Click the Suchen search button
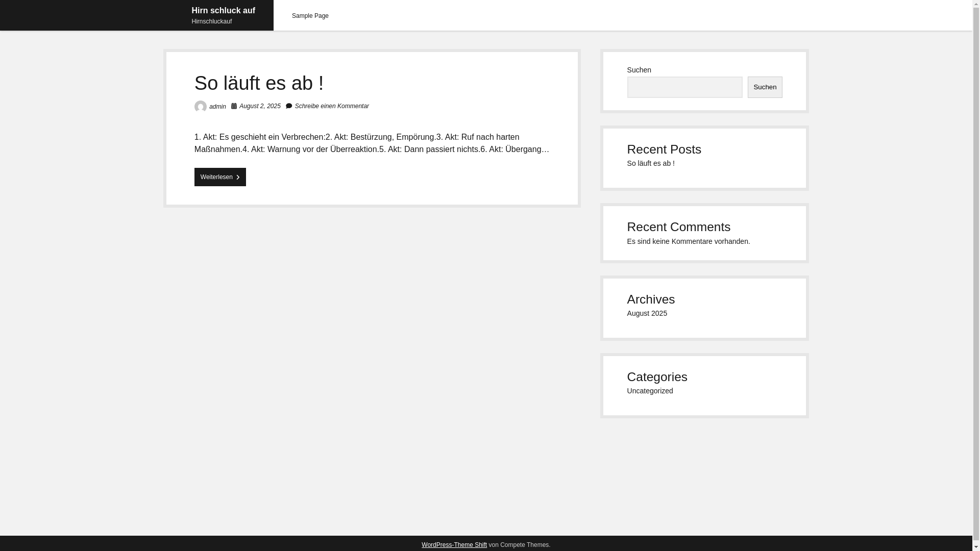The width and height of the screenshot is (980, 551). click(765, 87)
